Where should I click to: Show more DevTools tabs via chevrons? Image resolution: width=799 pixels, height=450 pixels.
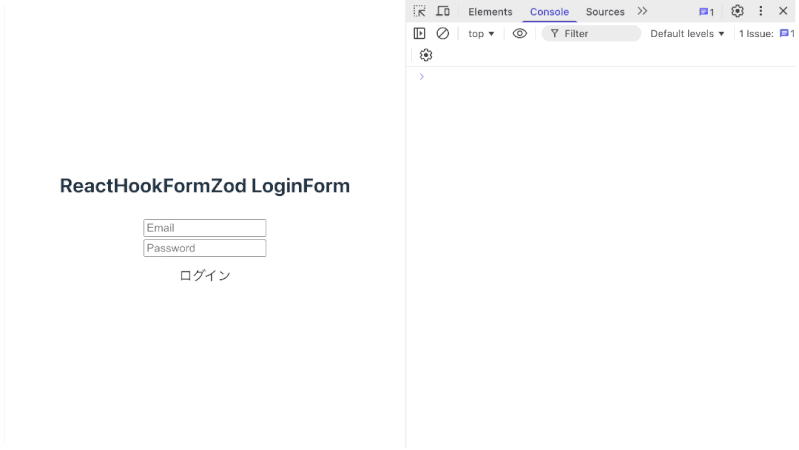[642, 11]
